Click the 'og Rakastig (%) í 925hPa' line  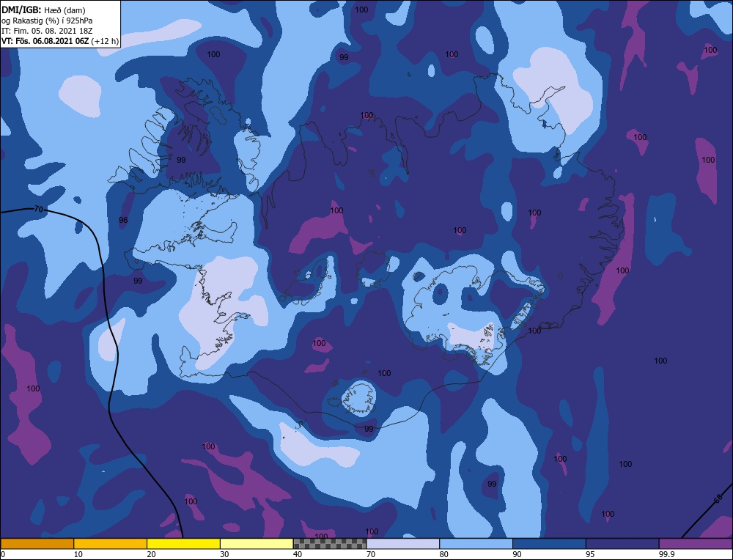click(47, 21)
